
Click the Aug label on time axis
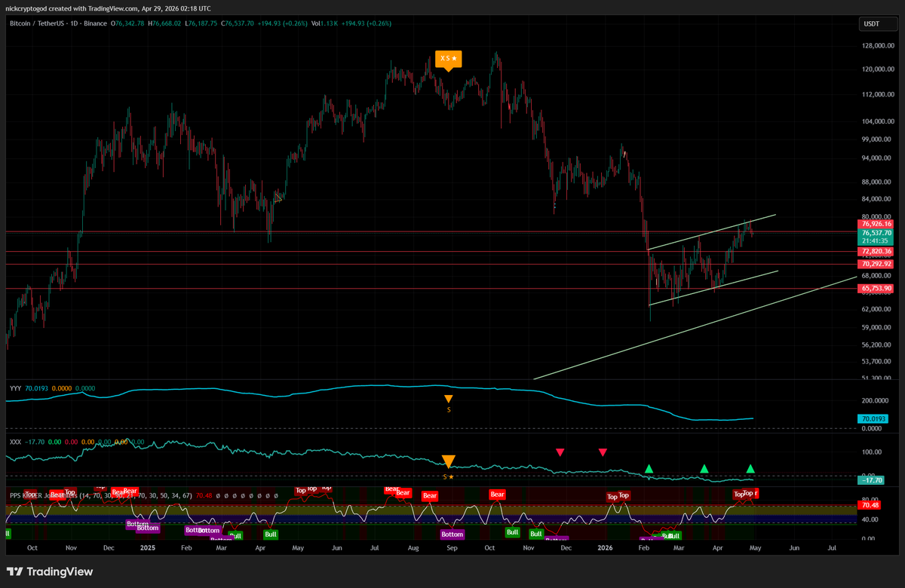pos(413,550)
